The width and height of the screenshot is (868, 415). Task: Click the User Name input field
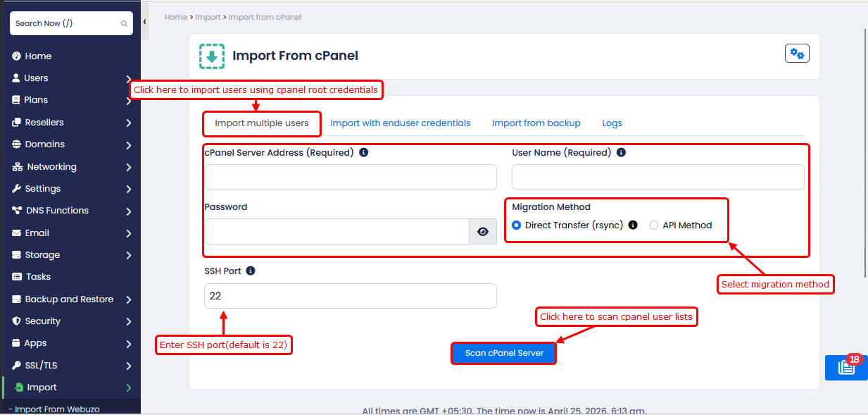pos(658,178)
